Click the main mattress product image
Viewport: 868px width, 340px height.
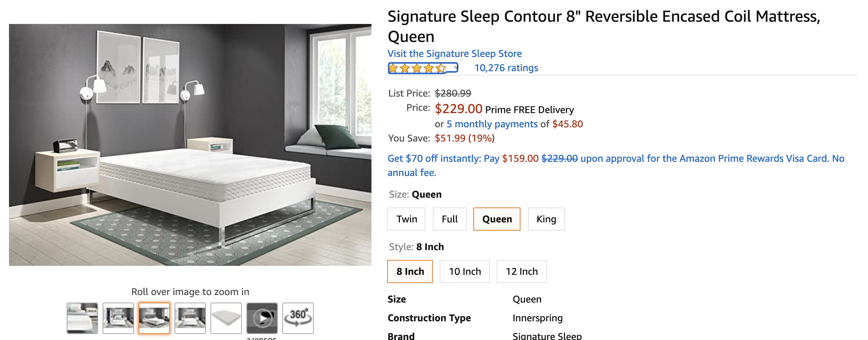pyautogui.click(x=190, y=145)
